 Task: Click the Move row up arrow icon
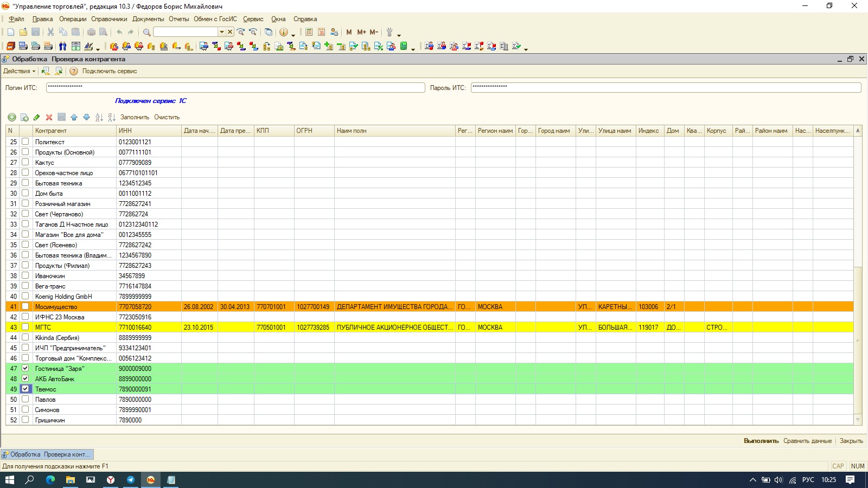tap(74, 117)
